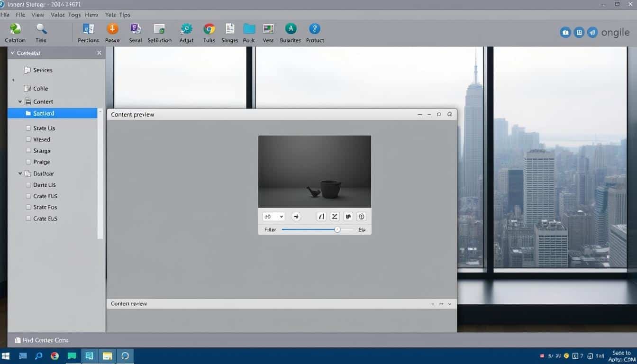Image resolution: width=637 pixels, height=364 pixels.
Task: Toggle the State Fos checkbox
Action: tap(28, 208)
